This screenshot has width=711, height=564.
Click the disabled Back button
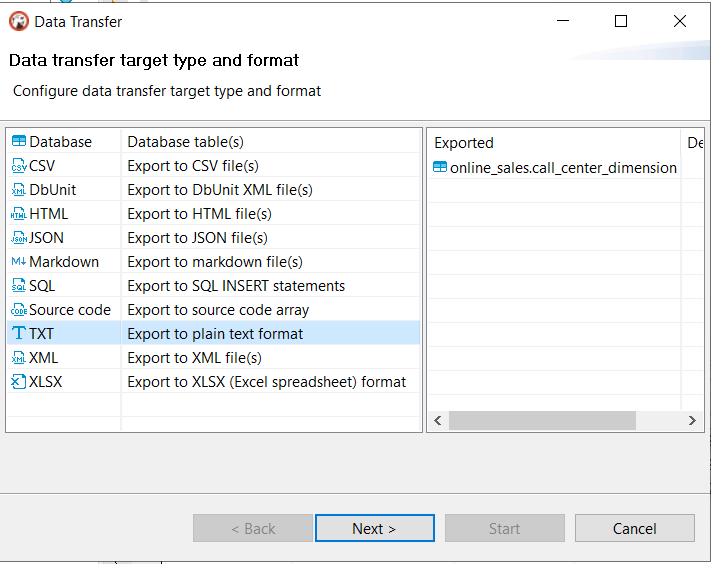click(253, 528)
